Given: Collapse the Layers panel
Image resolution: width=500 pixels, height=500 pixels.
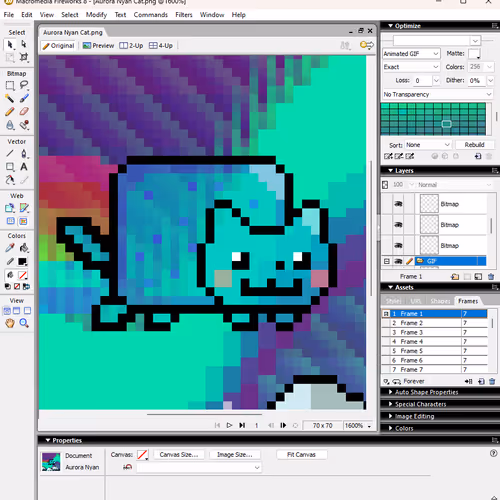Looking at the screenshot, I should point(391,170).
